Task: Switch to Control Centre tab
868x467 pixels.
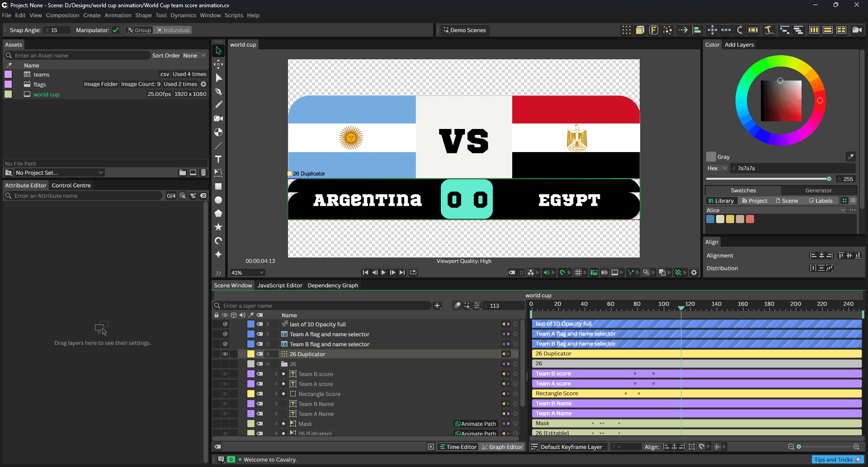Action: [x=71, y=185]
